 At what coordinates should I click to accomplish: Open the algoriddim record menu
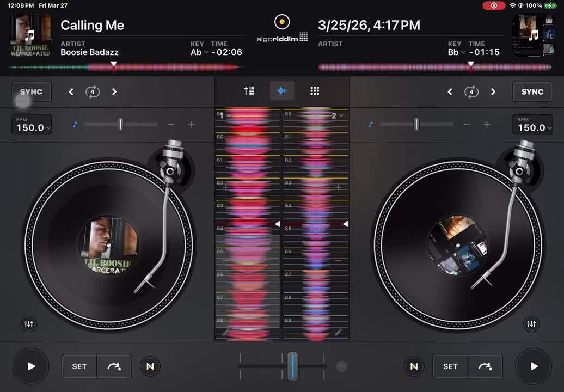pos(282,29)
